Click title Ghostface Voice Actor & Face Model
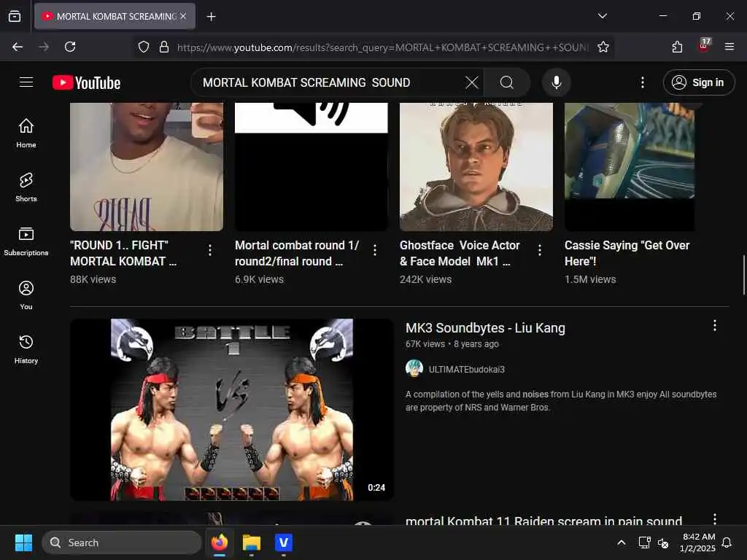 pos(460,253)
